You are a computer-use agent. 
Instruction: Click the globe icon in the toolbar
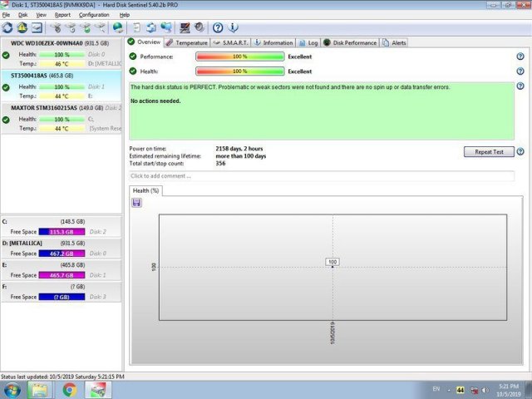coord(118,27)
